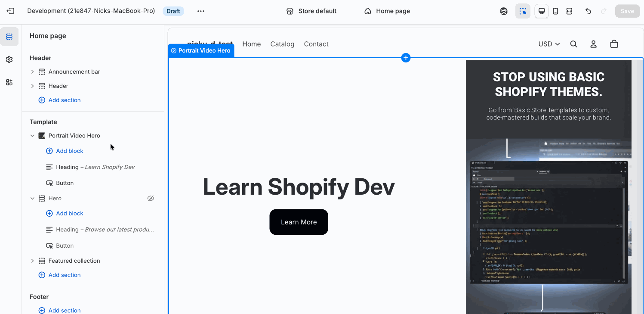Click the Button block icon under the Hero section
The height and width of the screenshot is (314, 644).
[49, 246]
